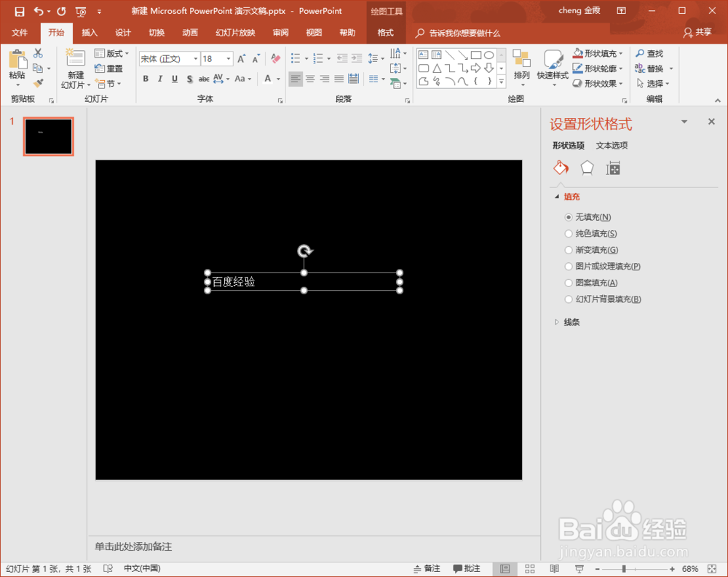
Task: Fit slide to current window icon
Action: (712, 569)
